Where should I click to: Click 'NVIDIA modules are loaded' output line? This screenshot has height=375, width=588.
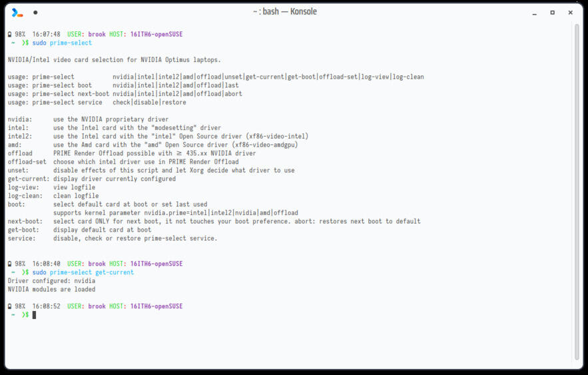[x=52, y=289]
